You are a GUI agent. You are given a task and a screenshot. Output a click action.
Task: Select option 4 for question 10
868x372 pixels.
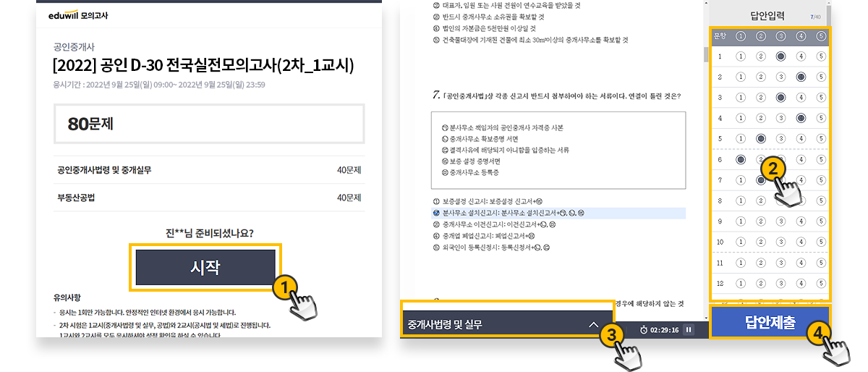[x=801, y=242]
